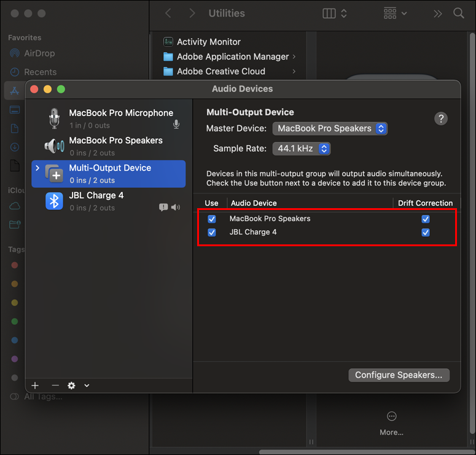
Task: Uncheck Use for MacBook Pro Speakers
Action: [x=212, y=219]
